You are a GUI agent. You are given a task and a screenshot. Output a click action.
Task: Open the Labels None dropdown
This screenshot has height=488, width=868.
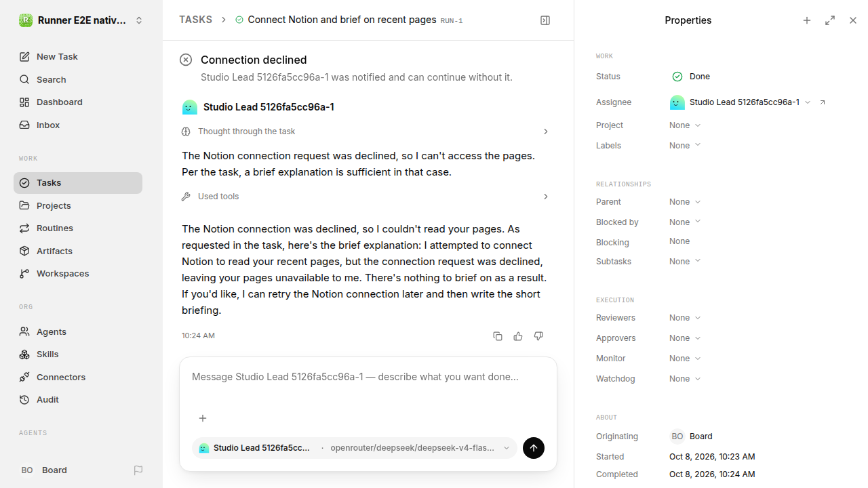click(x=685, y=146)
